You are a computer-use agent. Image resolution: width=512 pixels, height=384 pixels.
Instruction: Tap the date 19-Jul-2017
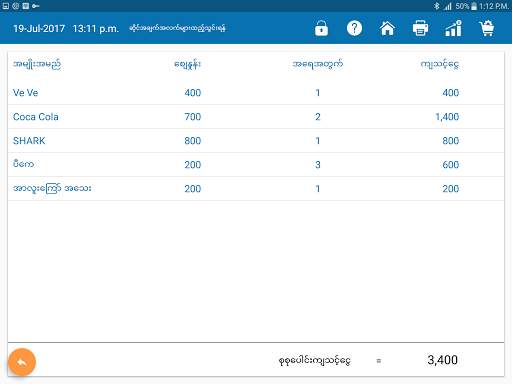(x=39, y=29)
